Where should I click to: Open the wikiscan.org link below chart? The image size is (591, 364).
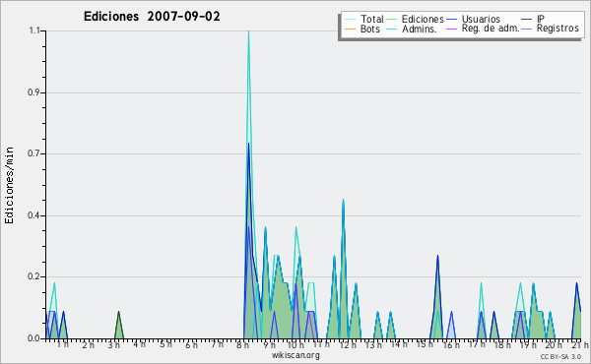pos(295,355)
